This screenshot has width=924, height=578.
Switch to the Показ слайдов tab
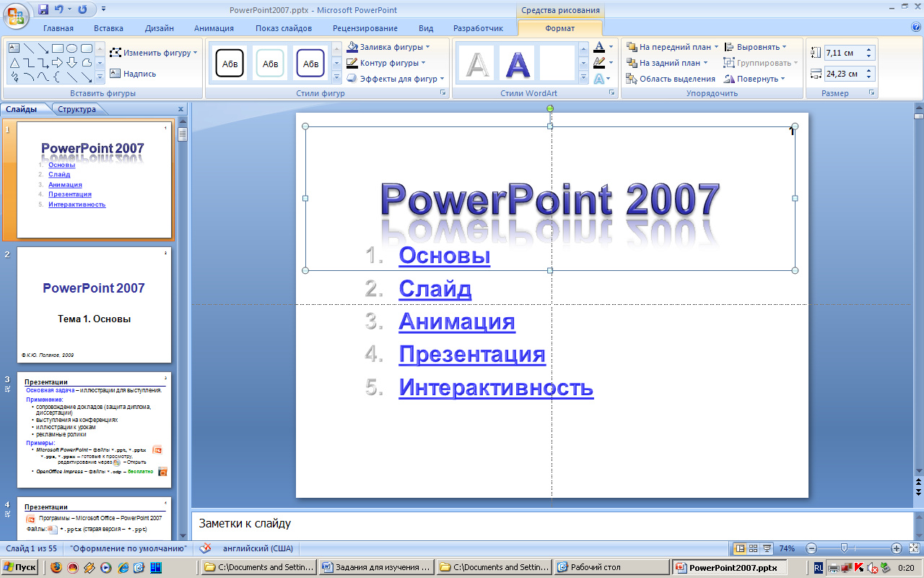[284, 28]
